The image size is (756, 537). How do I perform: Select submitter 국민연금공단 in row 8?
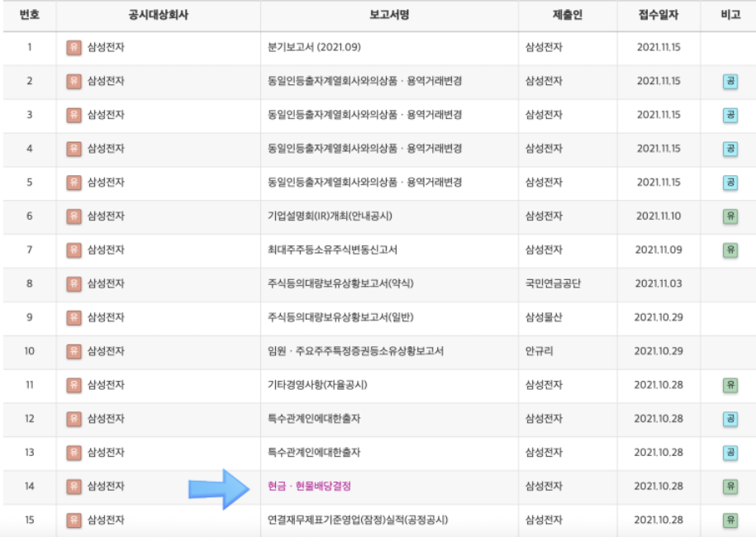pos(553,283)
